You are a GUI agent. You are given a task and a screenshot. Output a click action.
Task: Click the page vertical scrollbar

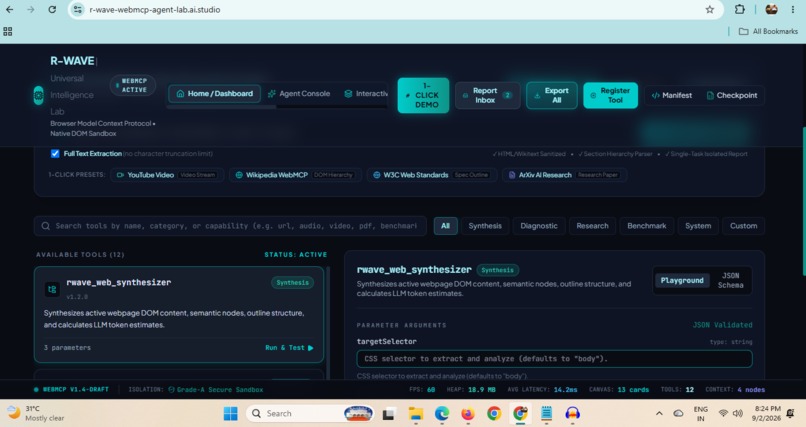pos(802,200)
